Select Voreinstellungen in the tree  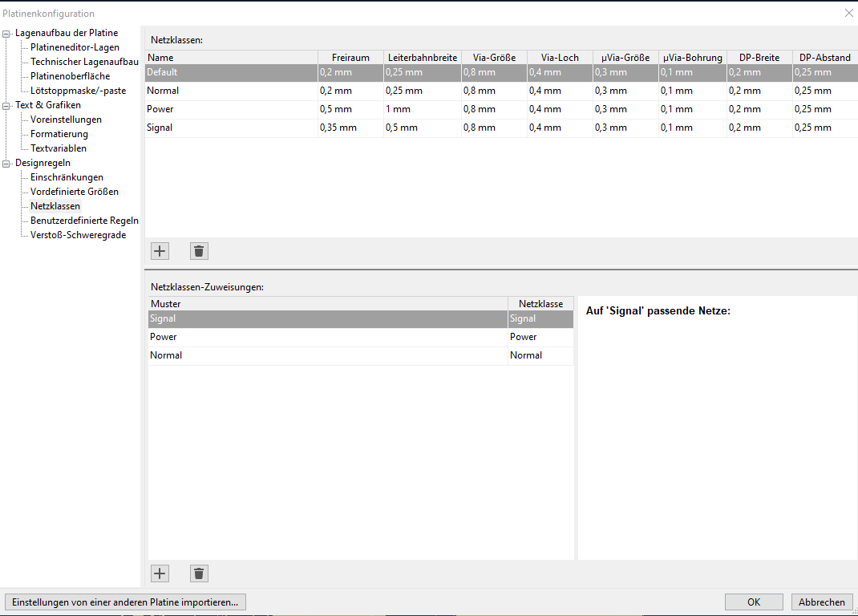pyautogui.click(x=67, y=120)
